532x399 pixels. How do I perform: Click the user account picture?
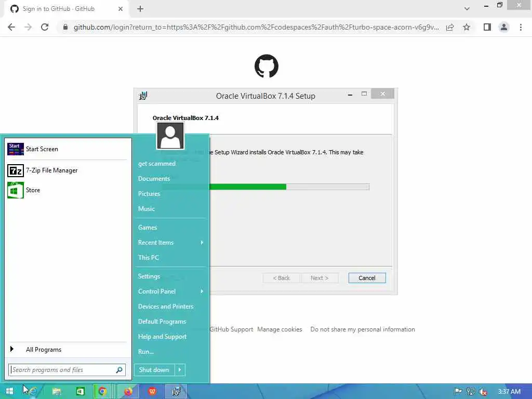tap(170, 136)
